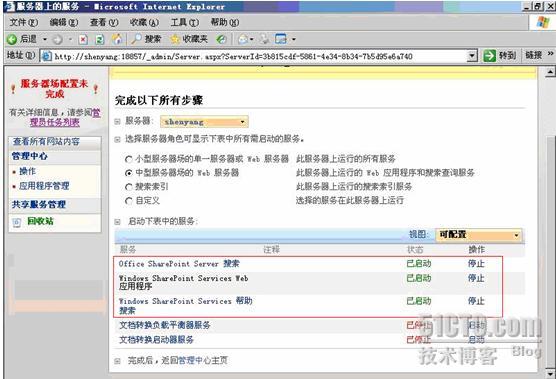Screen dimensions: 556x379
Task: Open 管理中心 heading link
Action: [x=29, y=156]
